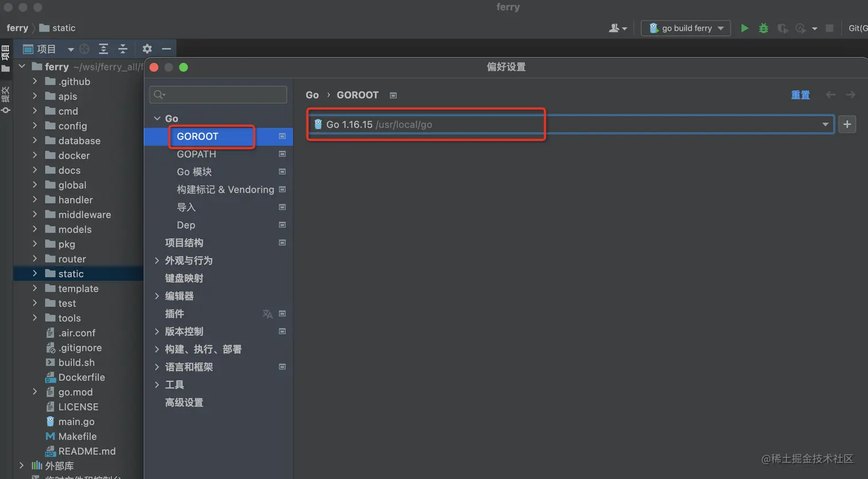Click Go in the settings breadcrumb
The height and width of the screenshot is (479, 868).
(312, 95)
